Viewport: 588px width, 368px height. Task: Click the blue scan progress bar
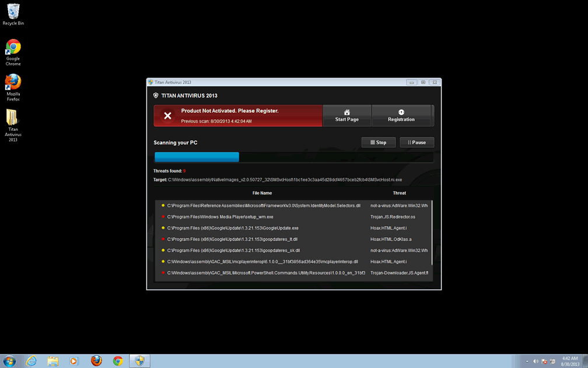[197, 157]
